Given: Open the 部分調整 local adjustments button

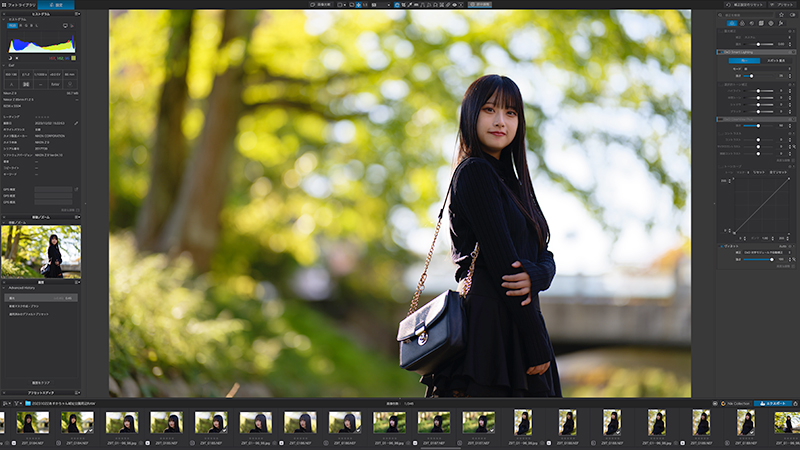Looking at the screenshot, I should (x=480, y=5).
